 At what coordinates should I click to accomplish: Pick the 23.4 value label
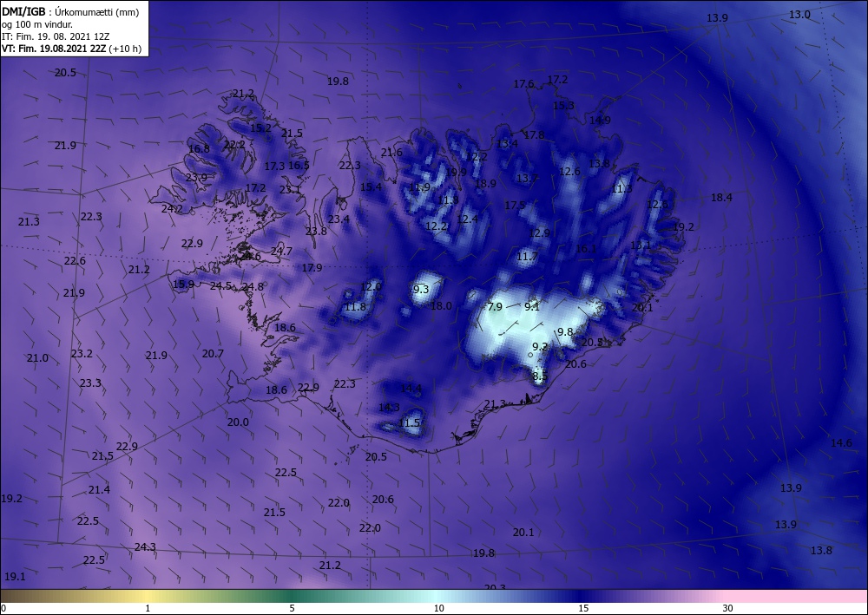tap(339, 219)
